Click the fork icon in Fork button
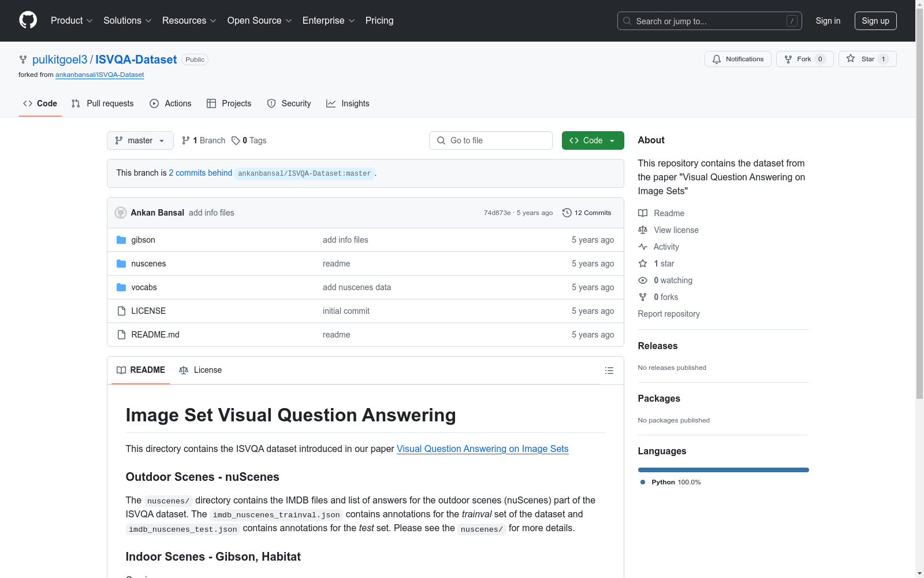The image size is (924, 578). (788, 59)
